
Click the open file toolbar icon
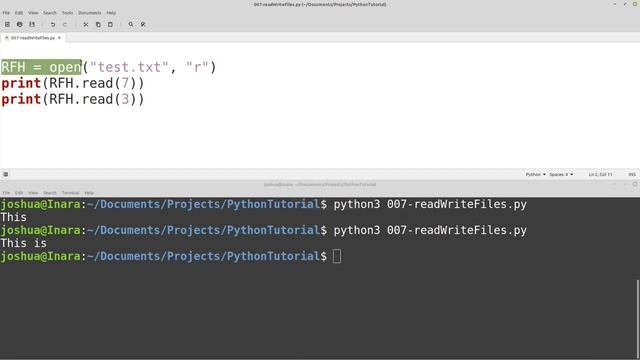(20, 24)
